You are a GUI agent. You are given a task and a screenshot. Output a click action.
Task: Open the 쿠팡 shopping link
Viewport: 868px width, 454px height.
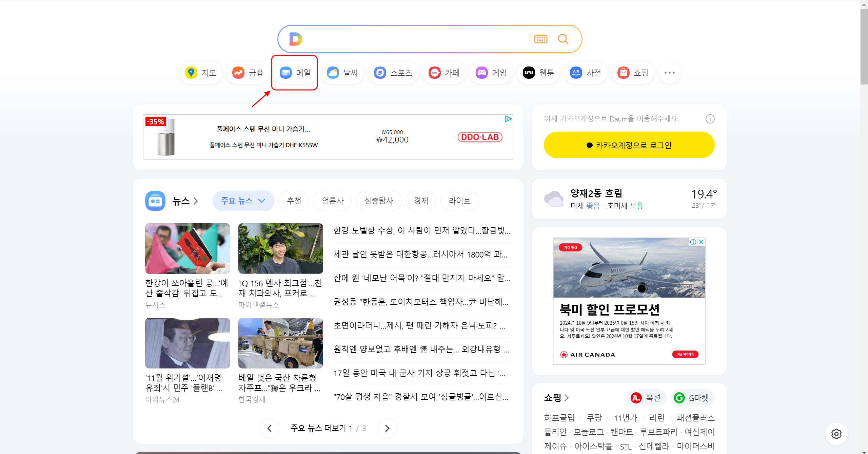click(x=594, y=417)
